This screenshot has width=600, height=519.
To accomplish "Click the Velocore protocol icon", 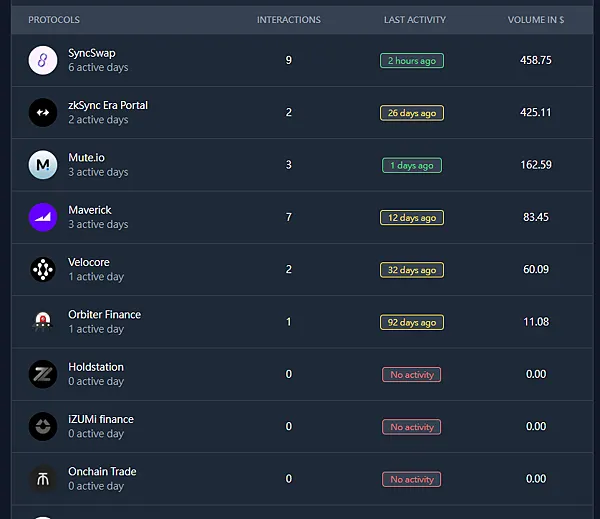I will click(x=43, y=269).
